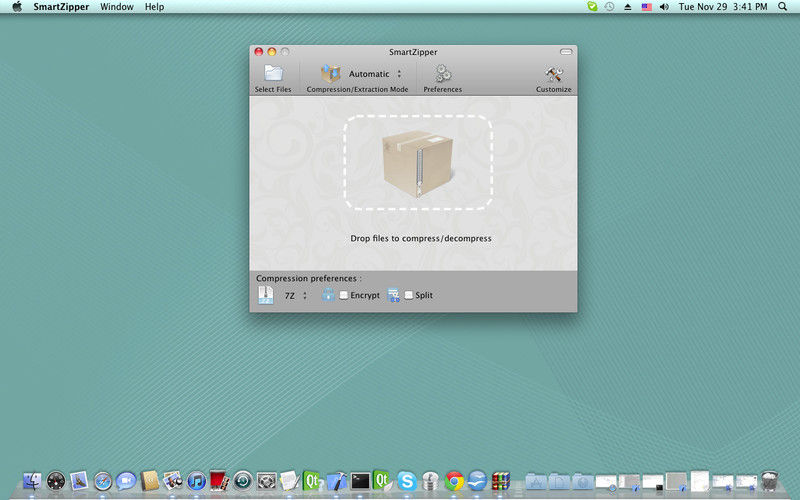800x500 pixels.
Task: Close the SmartZipper window
Action: coord(259,52)
